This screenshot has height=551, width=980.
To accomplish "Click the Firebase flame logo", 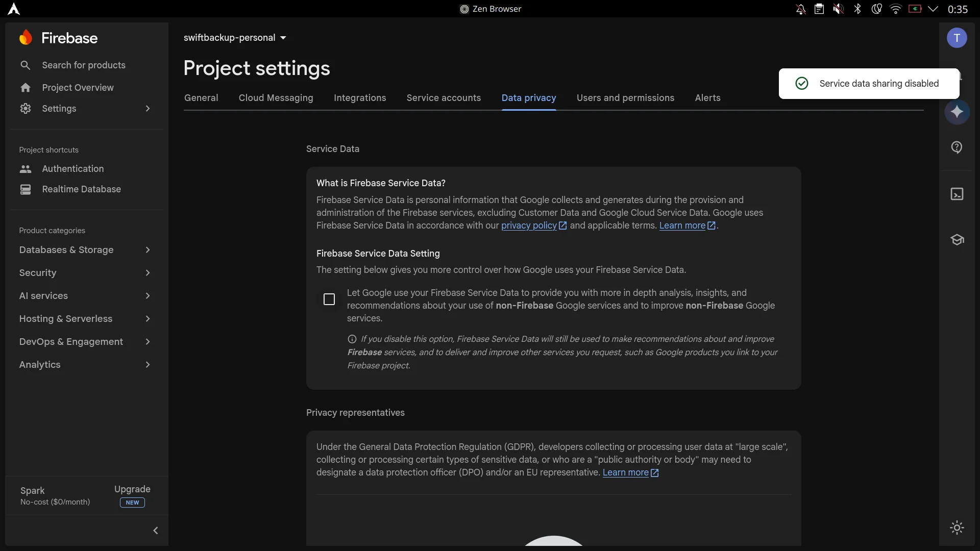I will 26,37.
